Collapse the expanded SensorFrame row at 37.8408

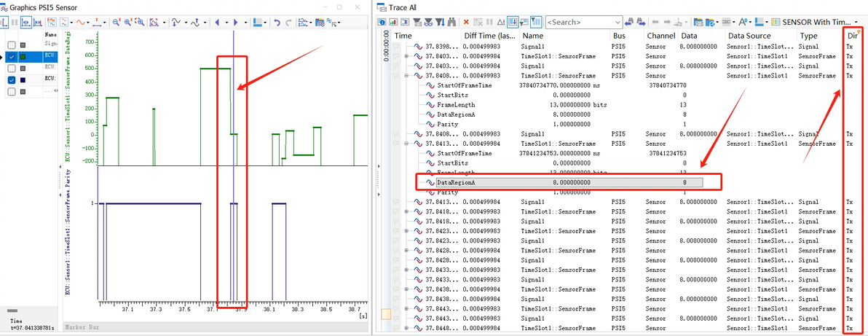coord(406,75)
